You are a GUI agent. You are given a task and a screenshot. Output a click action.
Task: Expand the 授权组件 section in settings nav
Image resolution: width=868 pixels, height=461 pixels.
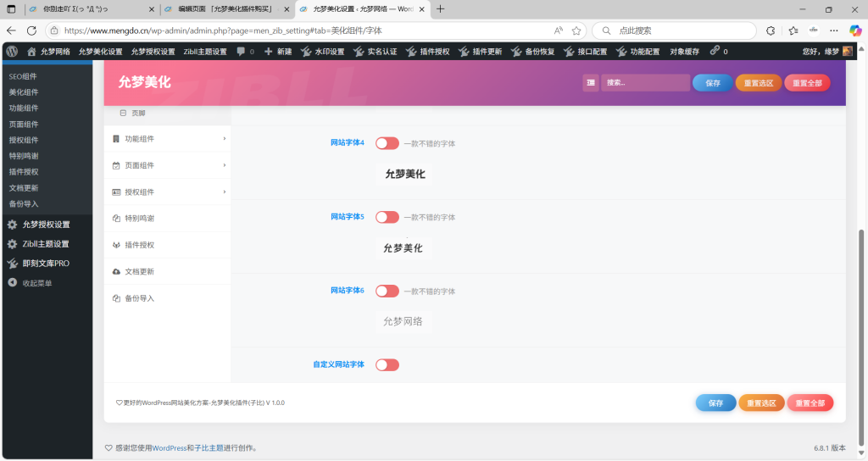pyautogui.click(x=167, y=192)
